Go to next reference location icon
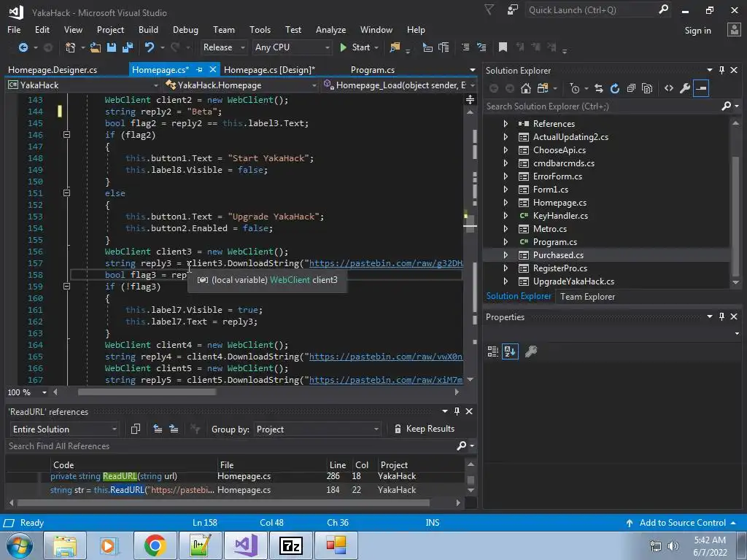 [x=174, y=429]
